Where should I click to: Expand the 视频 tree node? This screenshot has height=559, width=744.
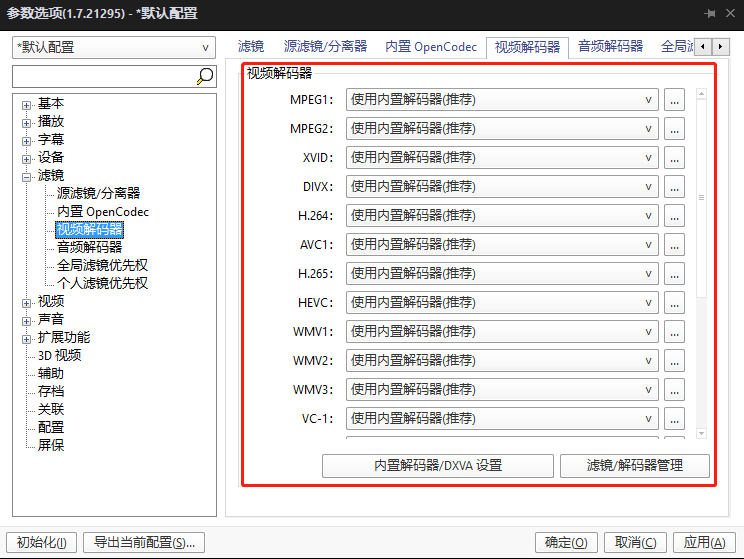27,303
